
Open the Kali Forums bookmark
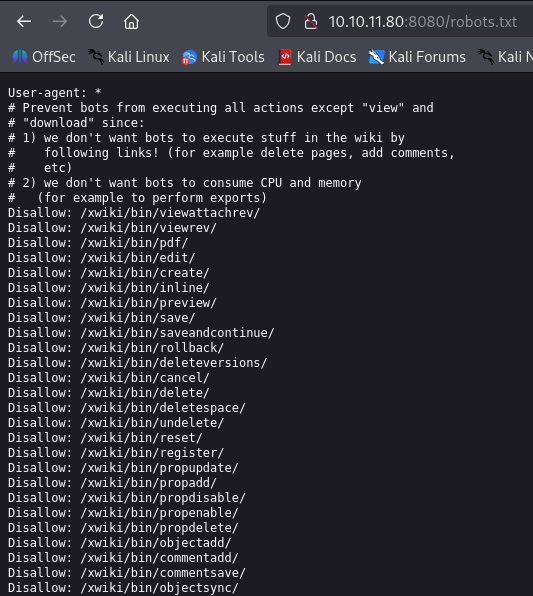pos(417,57)
